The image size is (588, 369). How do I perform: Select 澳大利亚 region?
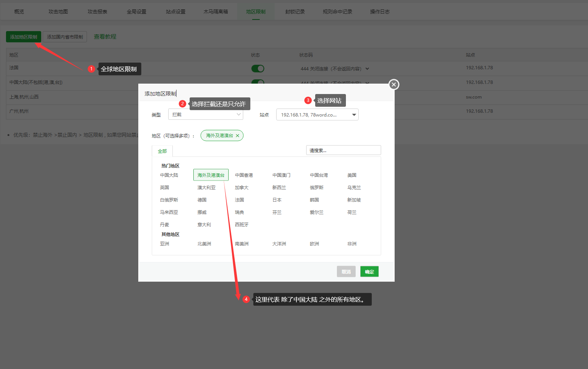click(206, 188)
